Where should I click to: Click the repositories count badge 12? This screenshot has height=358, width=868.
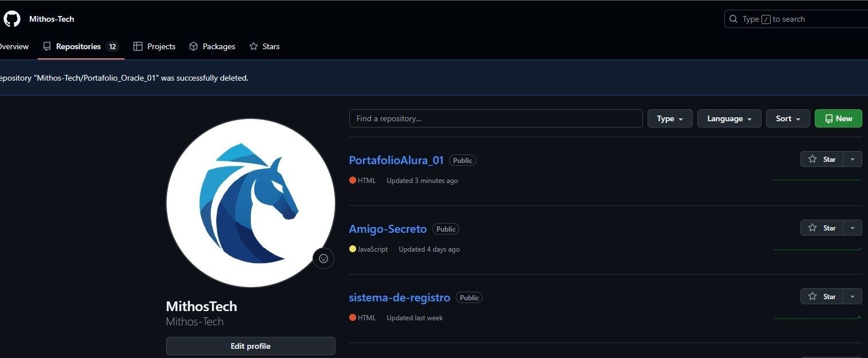click(x=112, y=47)
